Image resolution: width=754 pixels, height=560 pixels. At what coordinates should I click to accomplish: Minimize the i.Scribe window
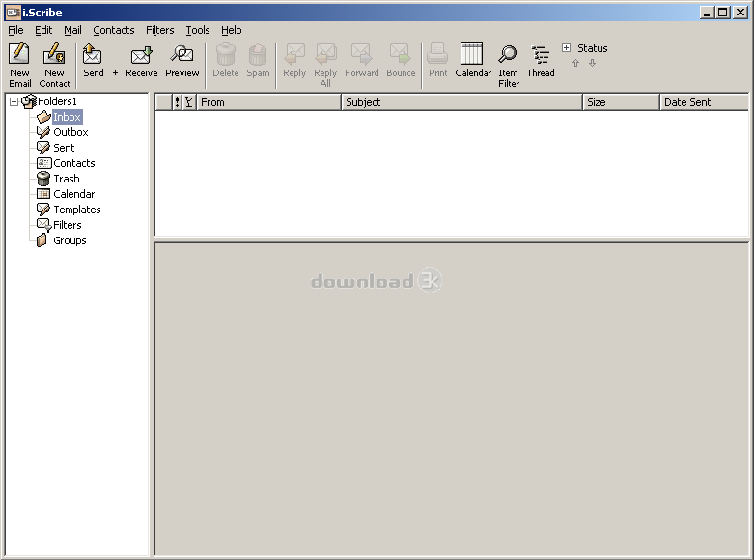click(707, 12)
